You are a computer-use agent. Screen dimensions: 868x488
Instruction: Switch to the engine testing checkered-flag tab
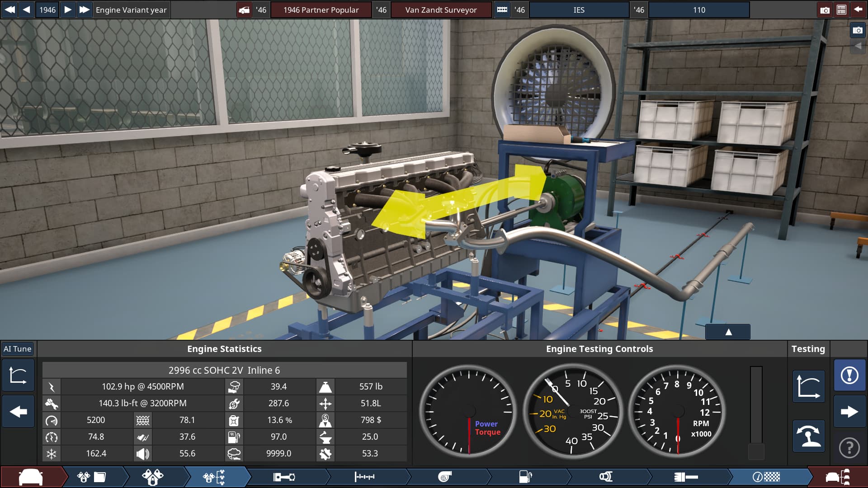click(766, 477)
